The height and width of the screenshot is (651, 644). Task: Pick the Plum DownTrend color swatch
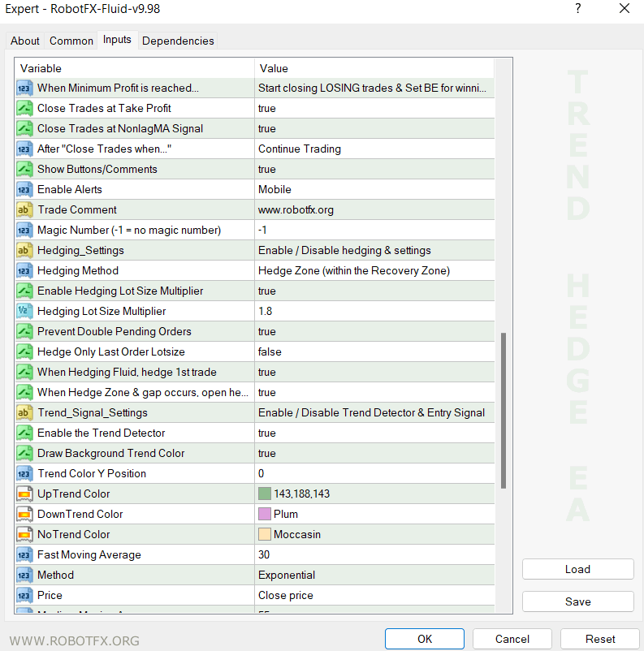pyautogui.click(x=265, y=515)
